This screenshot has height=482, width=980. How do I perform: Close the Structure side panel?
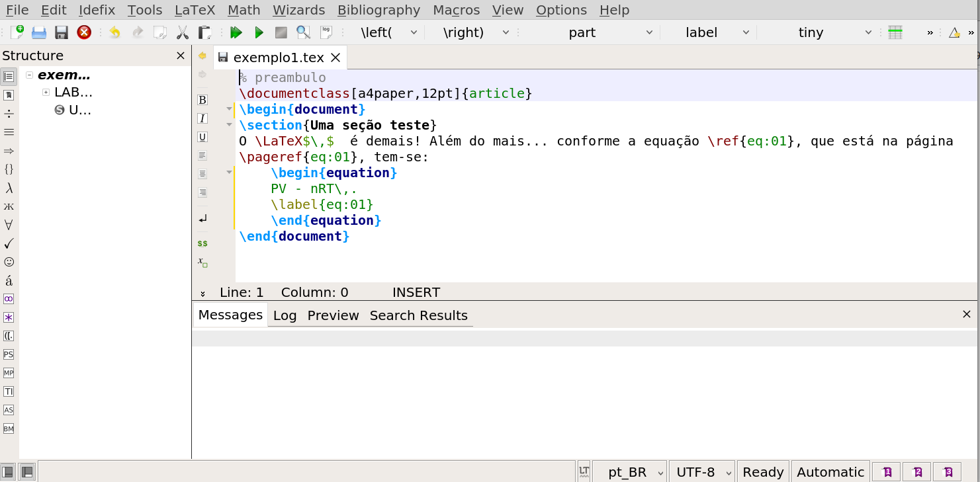coord(181,56)
